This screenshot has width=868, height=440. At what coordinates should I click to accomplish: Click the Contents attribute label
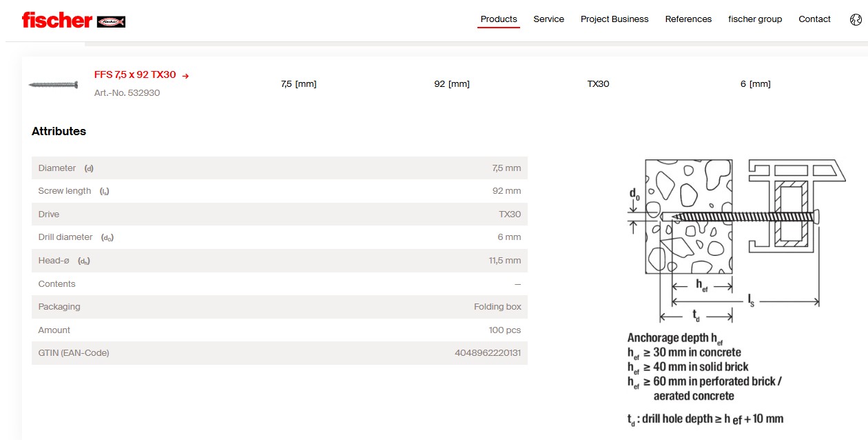56,284
